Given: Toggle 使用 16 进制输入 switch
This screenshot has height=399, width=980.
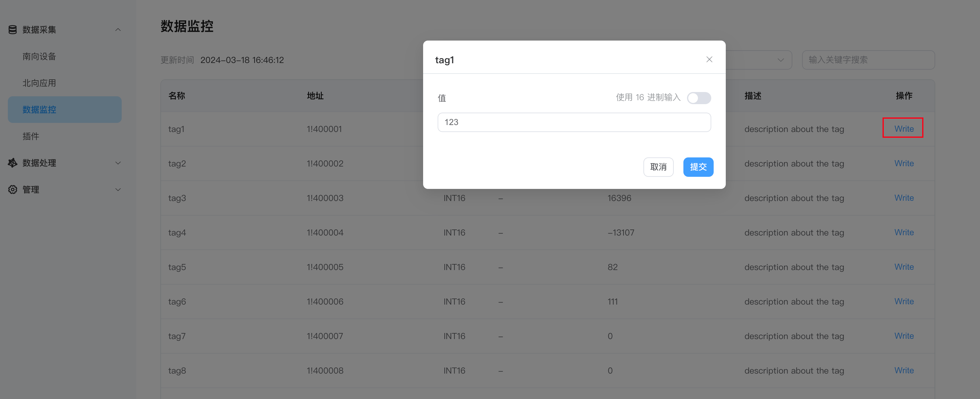Looking at the screenshot, I should tap(699, 98).
